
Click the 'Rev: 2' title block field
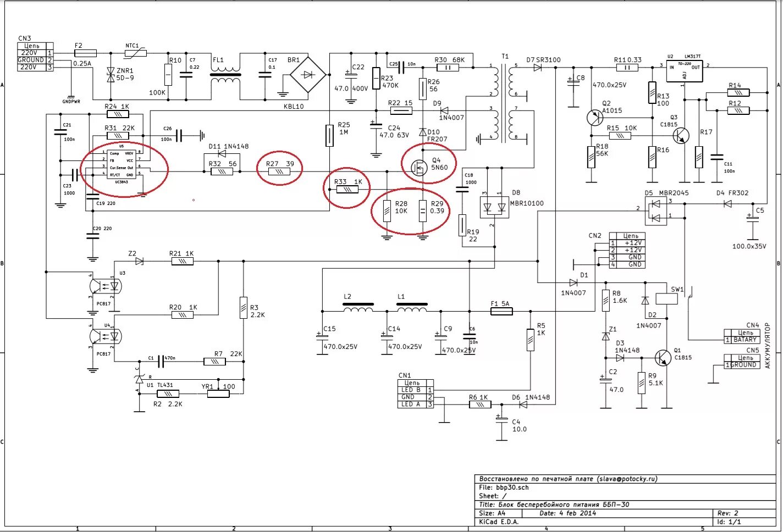pyautogui.click(x=728, y=513)
